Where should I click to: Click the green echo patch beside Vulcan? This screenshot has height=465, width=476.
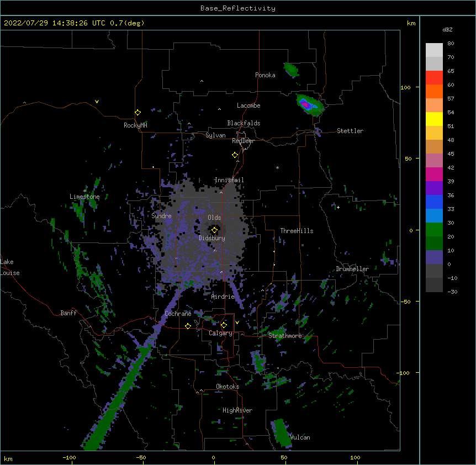coord(282,432)
